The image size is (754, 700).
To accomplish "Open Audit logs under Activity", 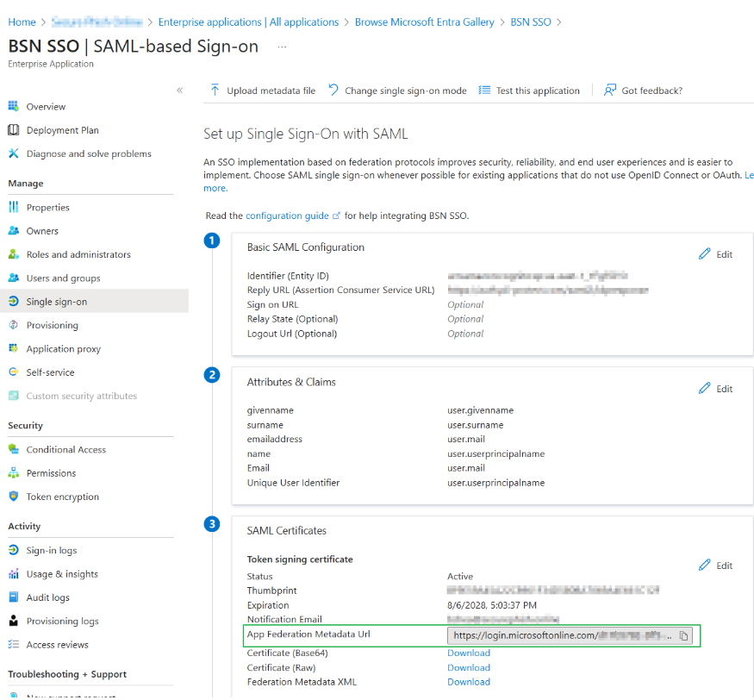I will (47, 597).
